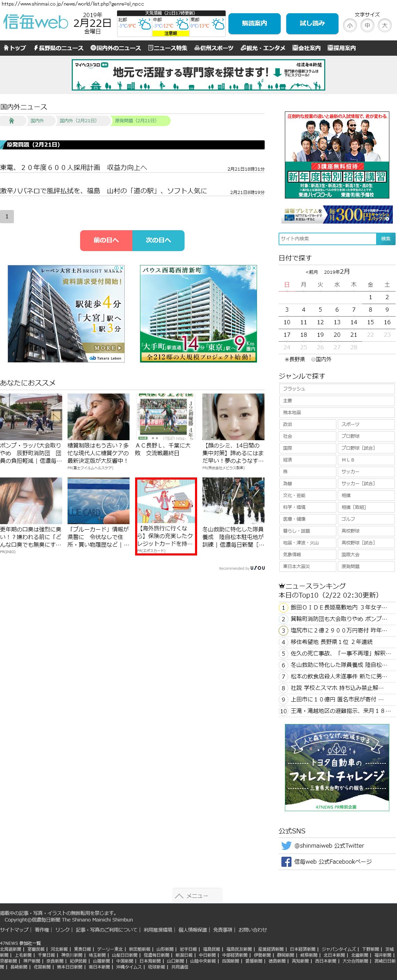
Task: Open the 北海道新聞 footer link
Action: [11, 949]
